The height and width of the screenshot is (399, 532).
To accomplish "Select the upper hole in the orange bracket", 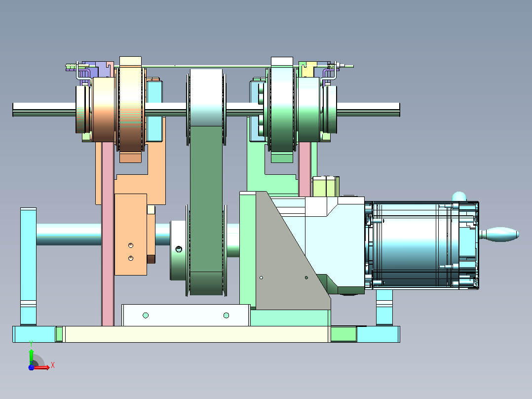I will point(131,245).
